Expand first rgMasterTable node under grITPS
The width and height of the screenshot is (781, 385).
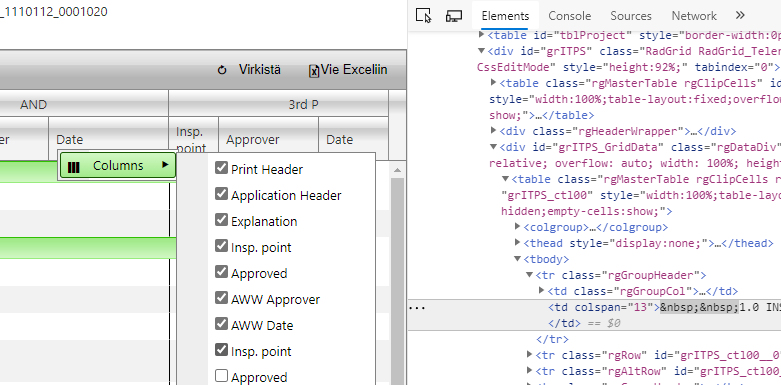click(x=494, y=83)
